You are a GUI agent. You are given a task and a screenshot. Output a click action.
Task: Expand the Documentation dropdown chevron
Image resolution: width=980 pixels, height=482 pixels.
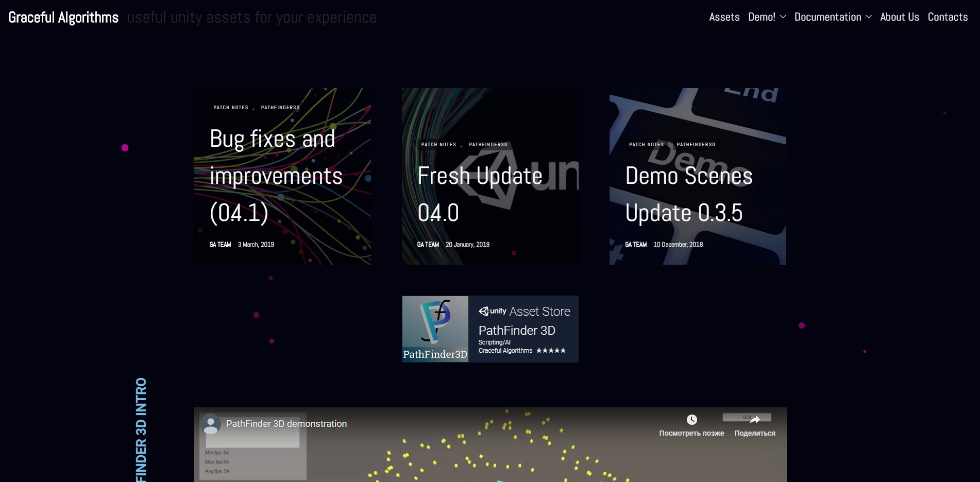(x=869, y=17)
